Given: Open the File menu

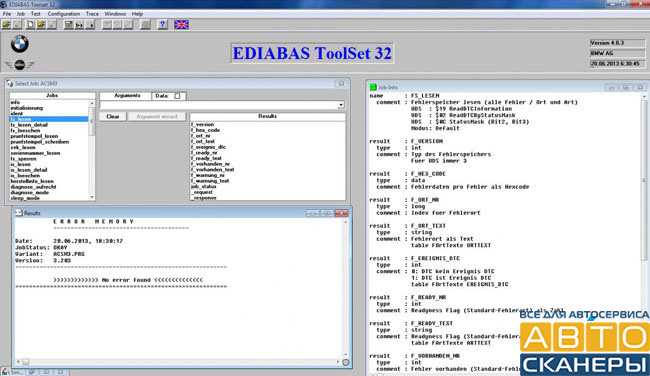Looking at the screenshot, I should tap(7, 14).
